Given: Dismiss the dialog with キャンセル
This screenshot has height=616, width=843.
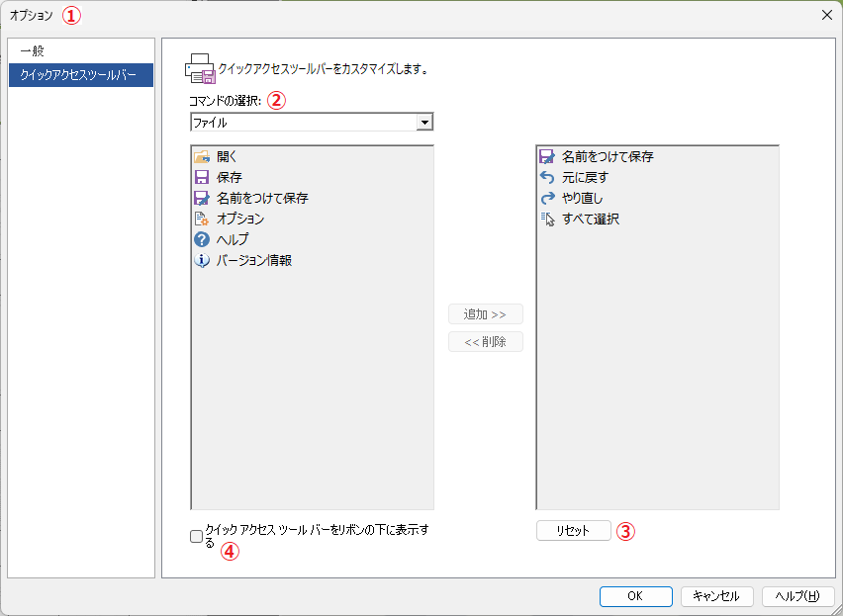Looking at the screenshot, I should point(715,596).
